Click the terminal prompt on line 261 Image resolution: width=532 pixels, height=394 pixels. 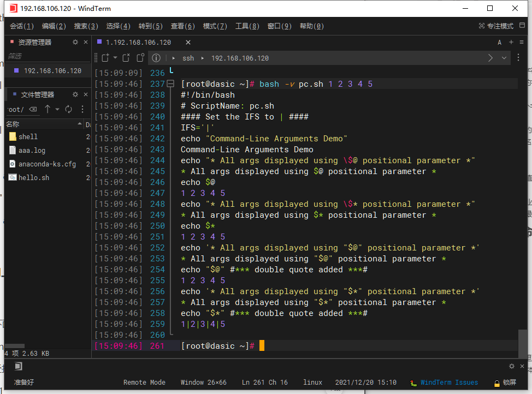218,346
